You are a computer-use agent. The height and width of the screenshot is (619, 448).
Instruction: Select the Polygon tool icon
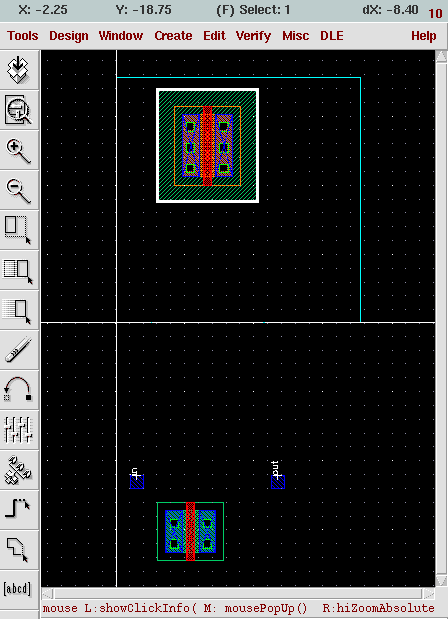point(19,550)
